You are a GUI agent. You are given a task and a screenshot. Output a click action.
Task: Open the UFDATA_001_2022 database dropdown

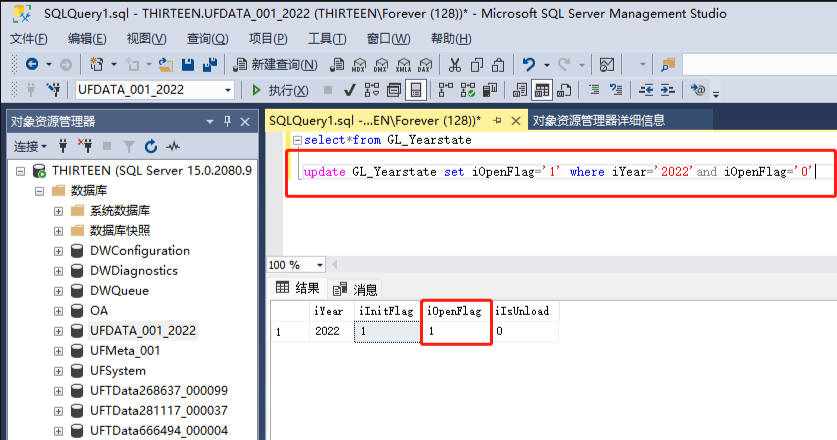tap(228, 90)
